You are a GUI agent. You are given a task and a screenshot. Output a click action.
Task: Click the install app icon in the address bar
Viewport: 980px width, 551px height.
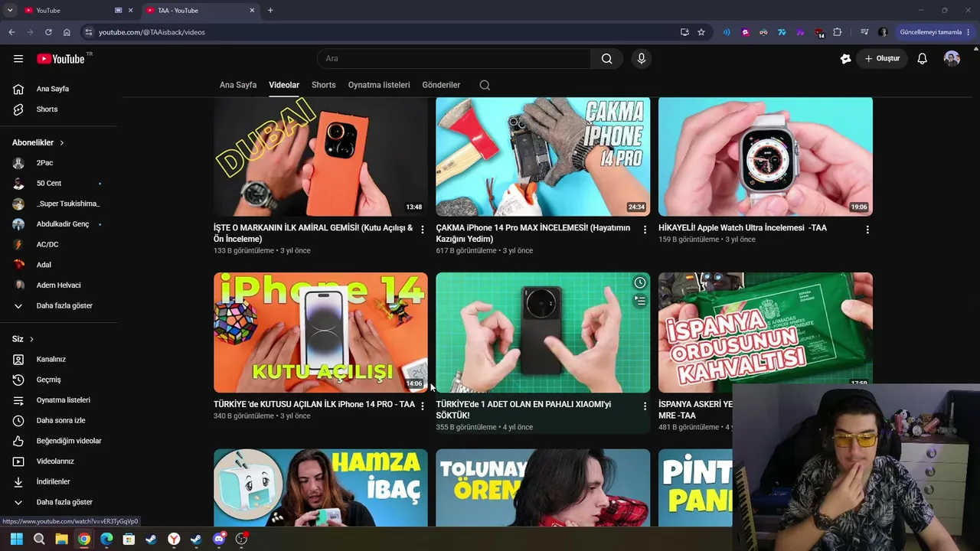pyautogui.click(x=684, y=32)
